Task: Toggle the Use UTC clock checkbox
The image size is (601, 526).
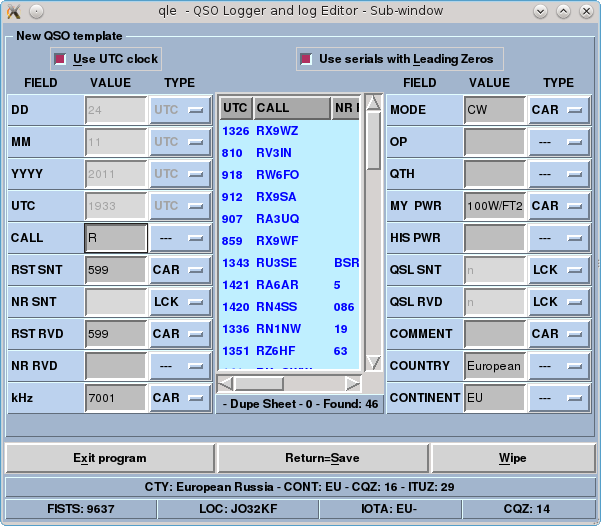Action: (62, 59)
